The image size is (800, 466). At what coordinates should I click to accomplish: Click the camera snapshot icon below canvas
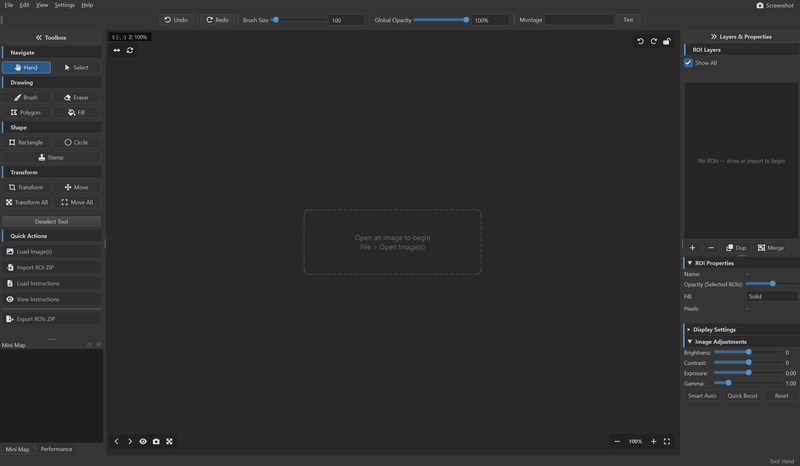[x=156, y=441]
